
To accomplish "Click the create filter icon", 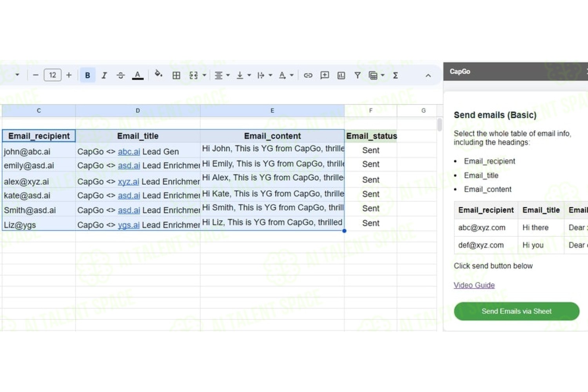I will 358,75.
